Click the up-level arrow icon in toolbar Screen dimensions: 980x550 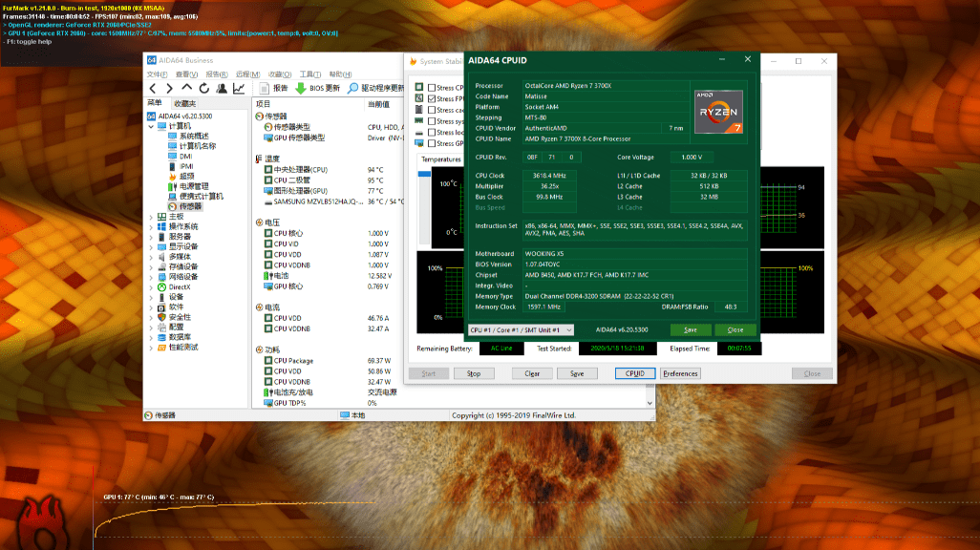(186, 88)
